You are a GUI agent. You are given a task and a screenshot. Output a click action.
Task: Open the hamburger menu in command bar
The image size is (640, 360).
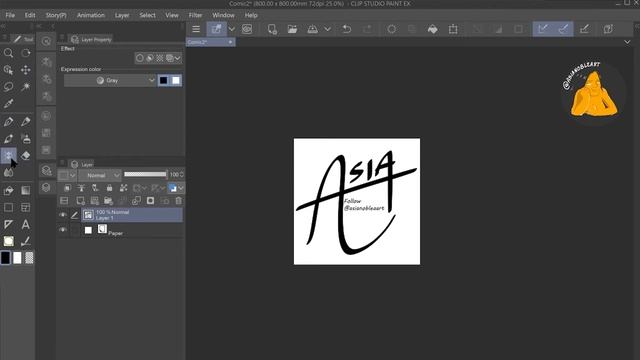[x=196, y=29]
